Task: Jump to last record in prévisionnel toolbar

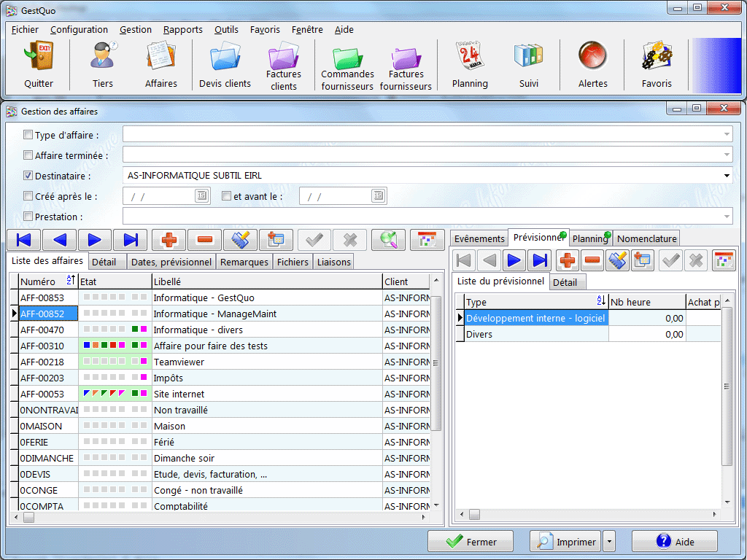Action: point(539,260)
